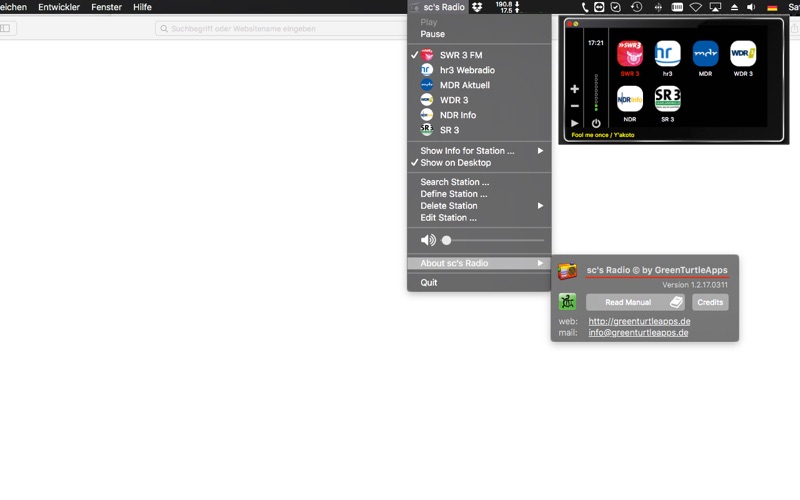Click the eject icon in menu bar
The height and width of the screenshot is (500, 800).
tap(734, 7)
